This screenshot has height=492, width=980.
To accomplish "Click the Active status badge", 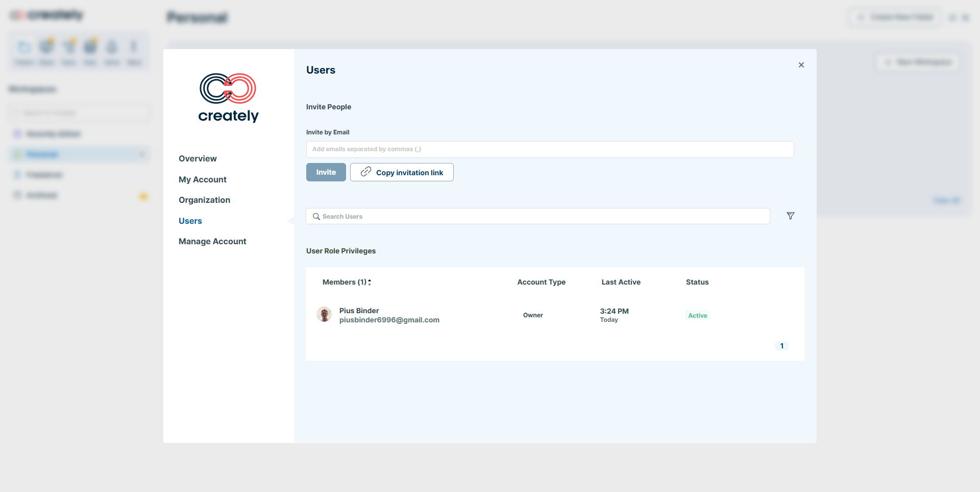I will [x=697, y=316].
